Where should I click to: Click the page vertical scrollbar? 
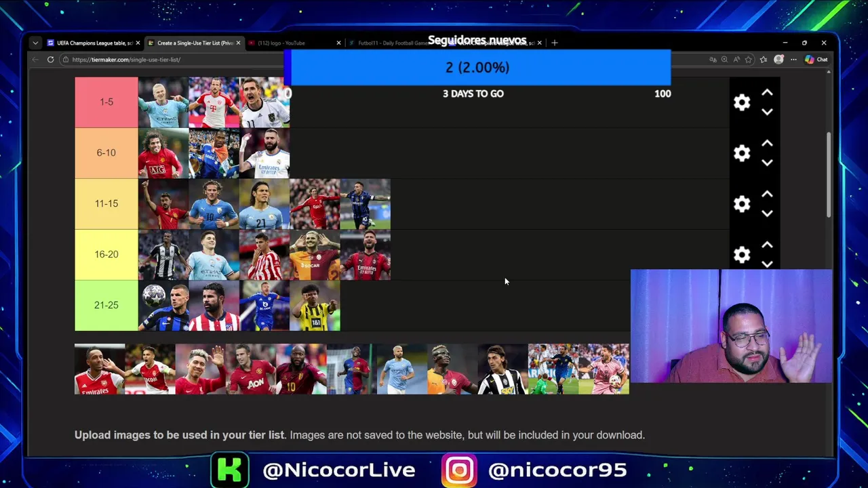(829, 175)
